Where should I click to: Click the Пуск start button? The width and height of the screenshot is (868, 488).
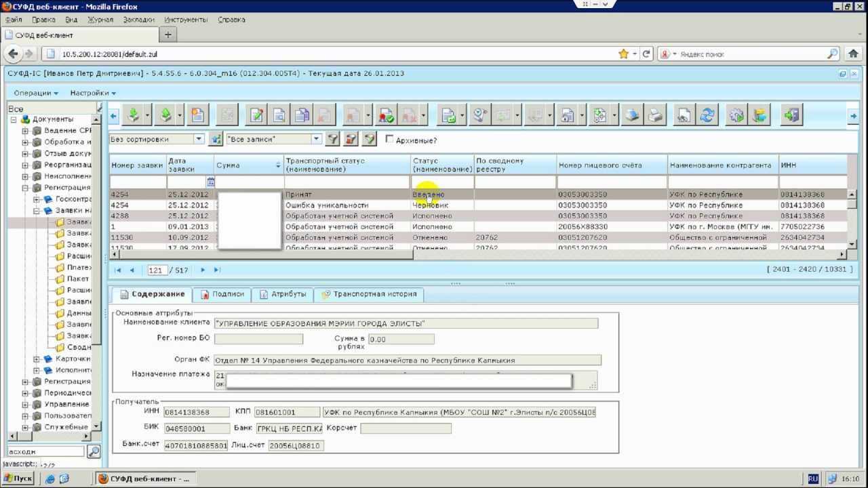tap(18, 479)
